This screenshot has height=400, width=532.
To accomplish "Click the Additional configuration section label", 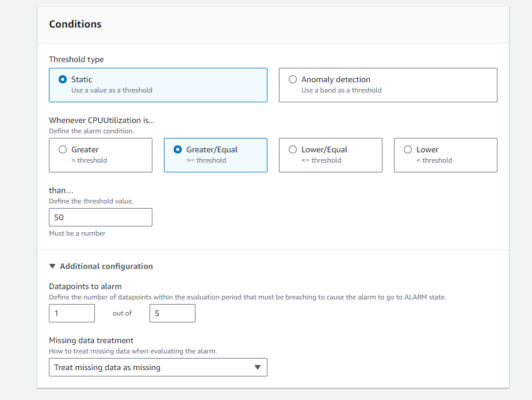I will pyautogui.click(x=106, y=266).
